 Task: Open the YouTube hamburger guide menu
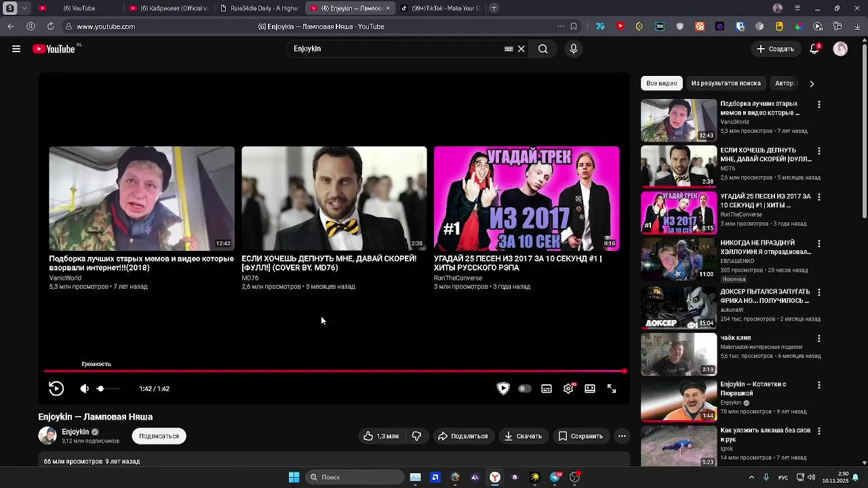pos(16,49)
